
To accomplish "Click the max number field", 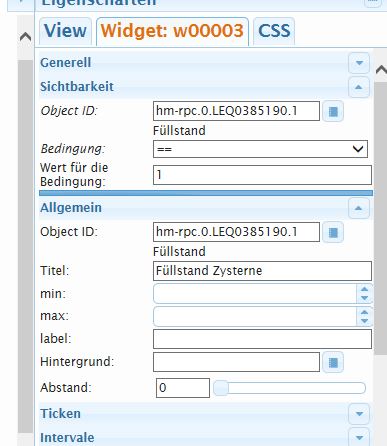I will (255, 316).
